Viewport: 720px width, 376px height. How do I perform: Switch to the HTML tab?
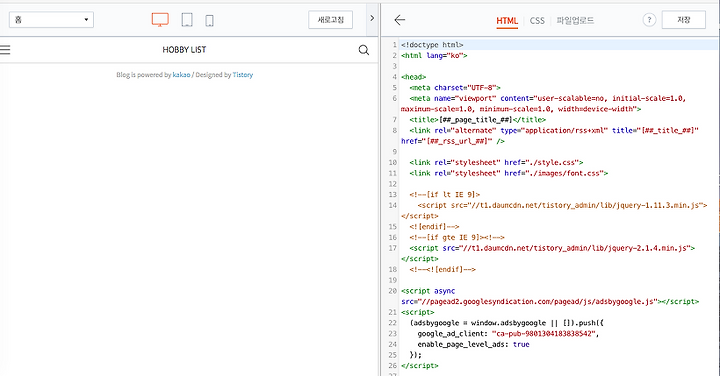(x=507, y=21)
